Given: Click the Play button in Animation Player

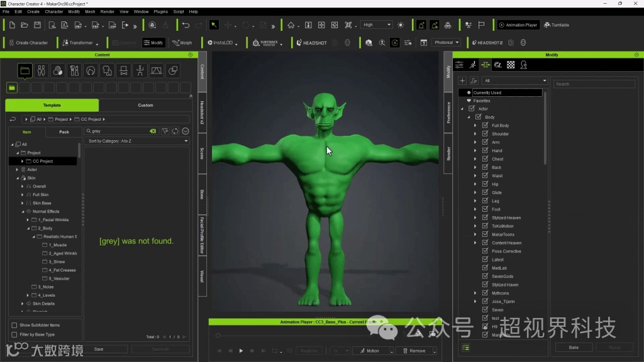Looking at the screenshot, I should coord(241,351).
